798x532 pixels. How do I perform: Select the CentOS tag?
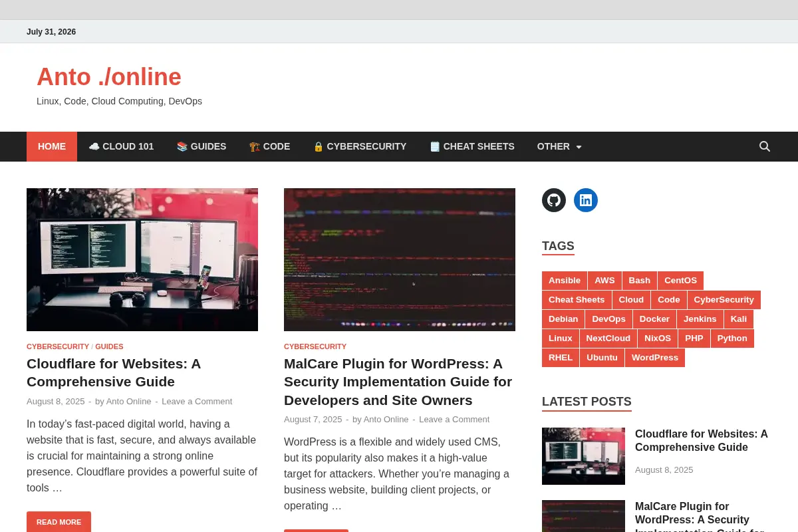[680, 281]
